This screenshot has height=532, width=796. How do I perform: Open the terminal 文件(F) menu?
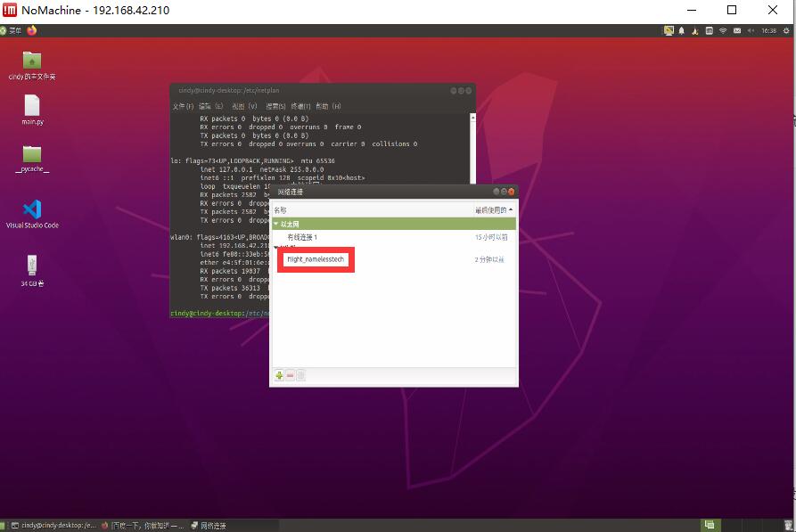pyautogui.click(x=183, y=106)
